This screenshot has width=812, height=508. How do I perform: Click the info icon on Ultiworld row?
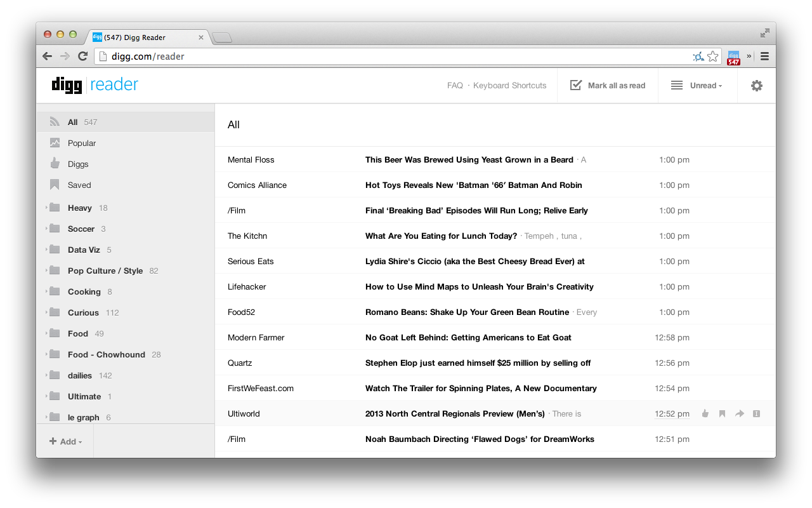[x=756, y=413]
